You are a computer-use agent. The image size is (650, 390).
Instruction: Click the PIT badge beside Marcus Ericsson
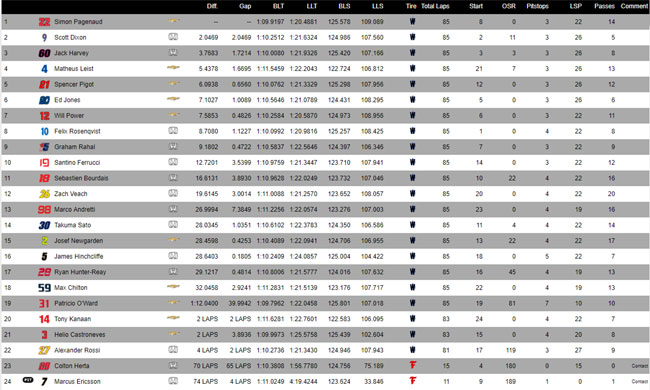coord(28,380)
